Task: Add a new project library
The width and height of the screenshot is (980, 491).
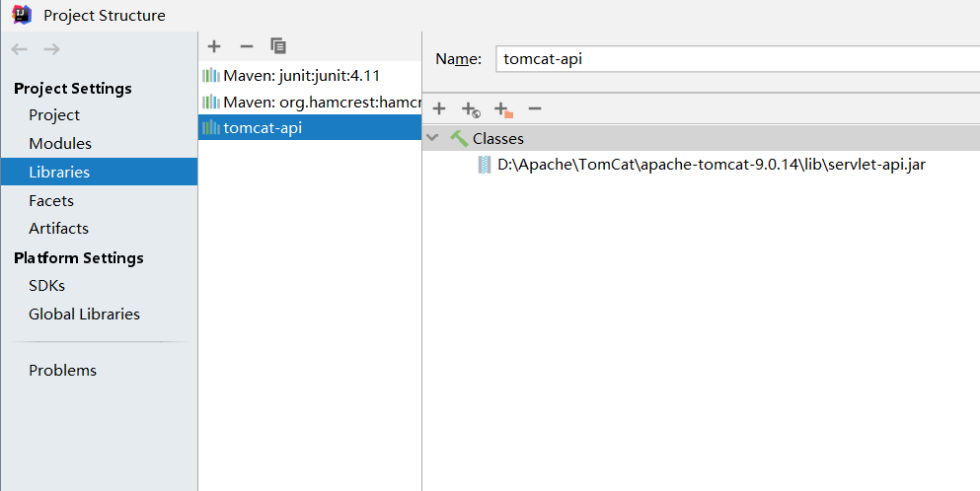Action: [214, 46]
